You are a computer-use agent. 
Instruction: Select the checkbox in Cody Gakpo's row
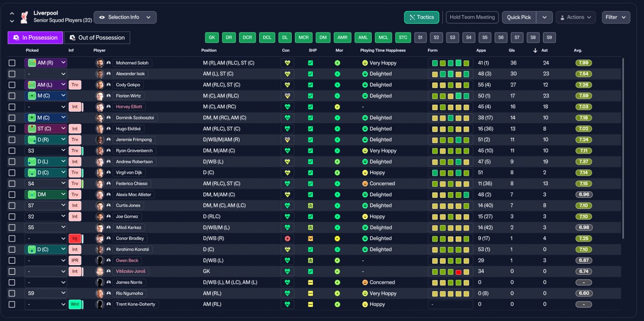pyautogui.click(x=12, y=85)
